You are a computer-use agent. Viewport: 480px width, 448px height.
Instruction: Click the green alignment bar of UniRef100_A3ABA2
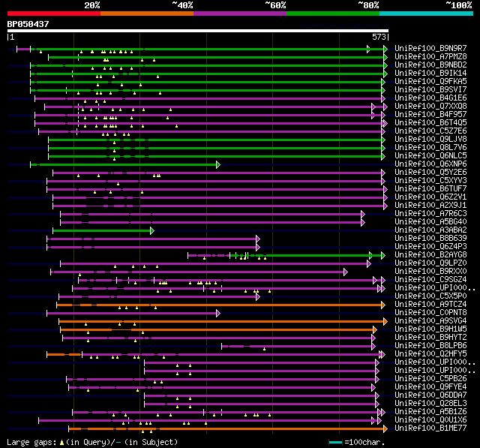coord(102,231)
